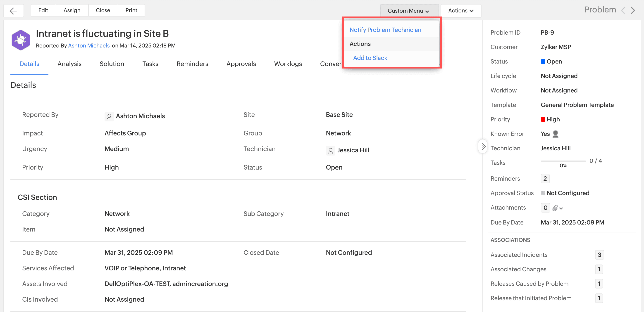This screenshot has width=644, height=312.
Task: Click the attachment paperclip icon
Action: pos(555,208)
